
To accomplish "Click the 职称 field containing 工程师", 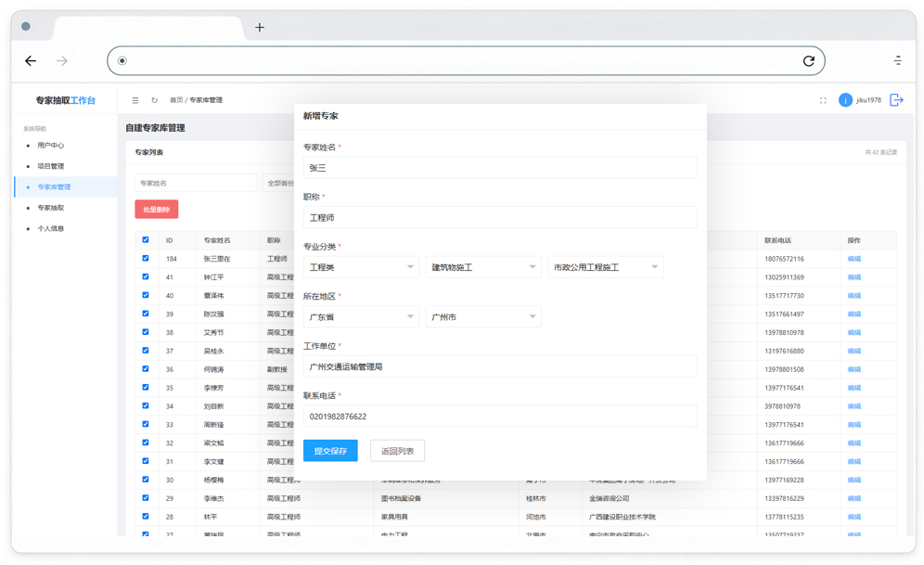I will click(500, 217).
